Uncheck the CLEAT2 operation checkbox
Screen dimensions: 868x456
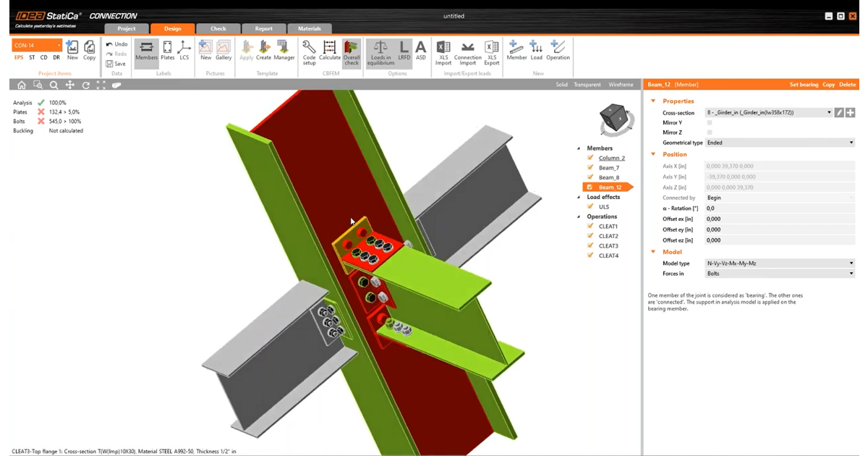(x=591, y=236)
